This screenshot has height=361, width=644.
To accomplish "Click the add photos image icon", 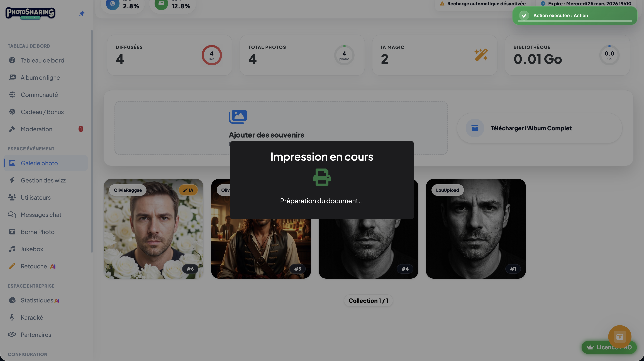I will 238,117.
